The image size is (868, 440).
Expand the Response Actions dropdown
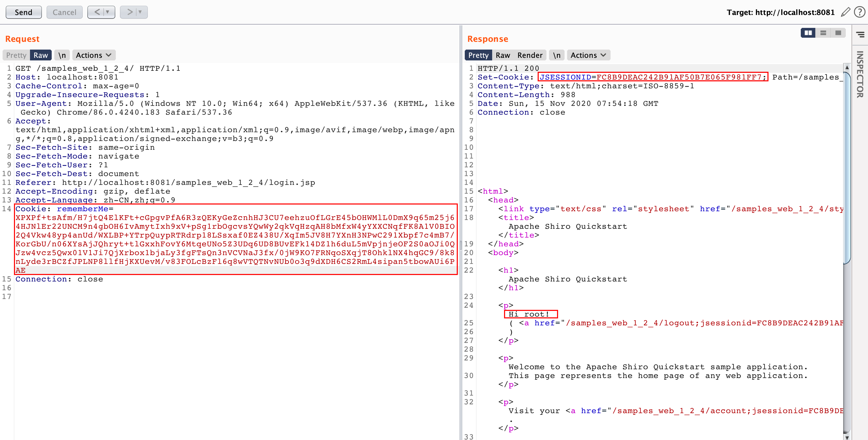[588, 55]
